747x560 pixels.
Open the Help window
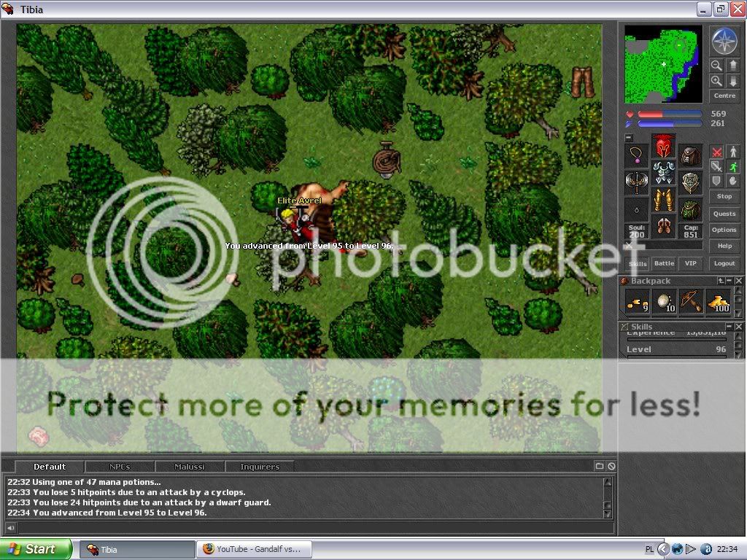click(724, 246)
